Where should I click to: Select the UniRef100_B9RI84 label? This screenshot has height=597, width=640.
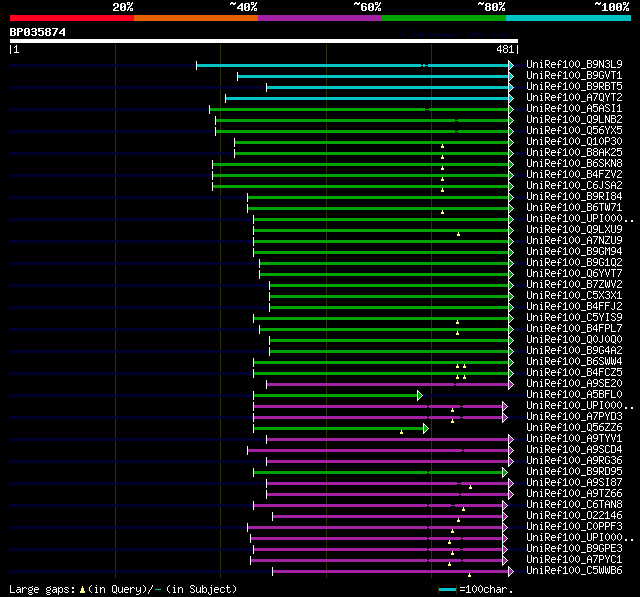pos(574,197)
